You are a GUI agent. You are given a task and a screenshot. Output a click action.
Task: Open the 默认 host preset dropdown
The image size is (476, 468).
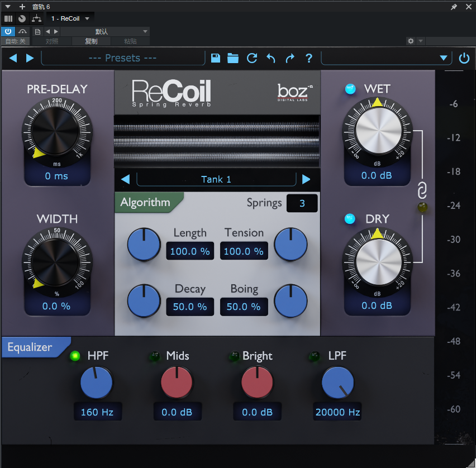(x=104, y=32)
